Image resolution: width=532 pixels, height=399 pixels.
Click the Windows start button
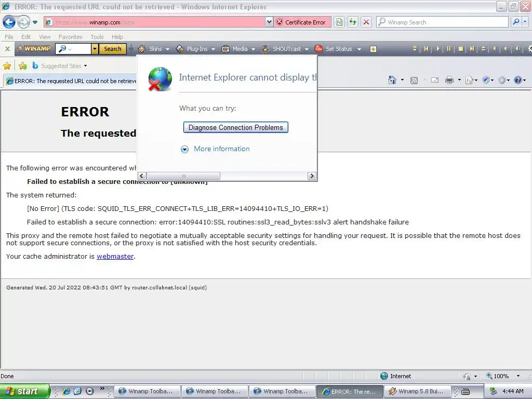click(25, 391)
